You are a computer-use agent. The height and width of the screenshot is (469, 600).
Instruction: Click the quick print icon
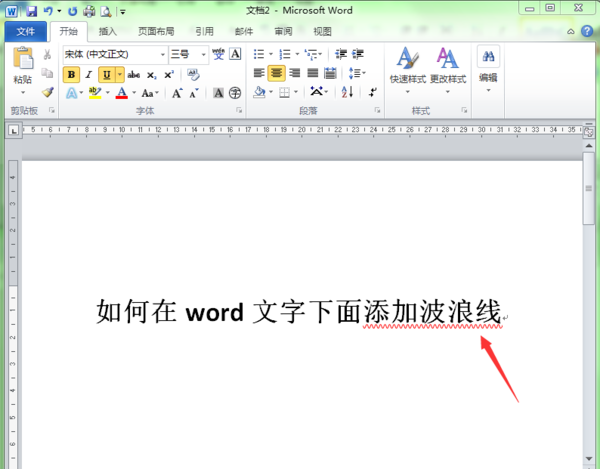[x=89, y=11]
